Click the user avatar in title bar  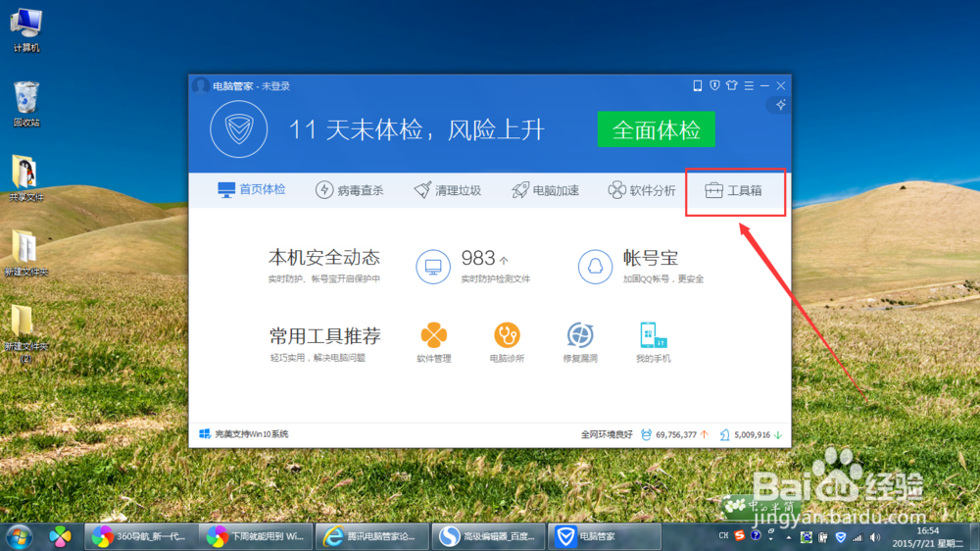point(201,85)
